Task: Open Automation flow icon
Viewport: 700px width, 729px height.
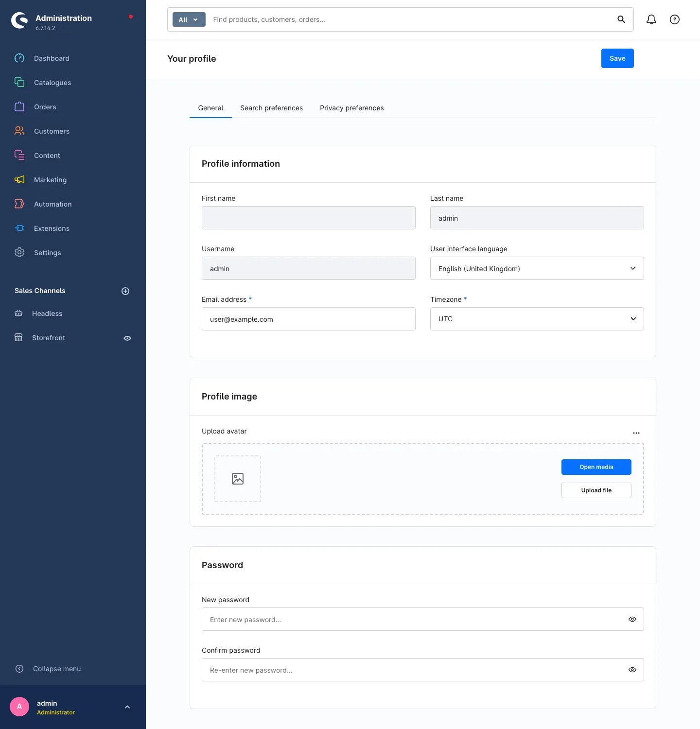Action: 19,204
